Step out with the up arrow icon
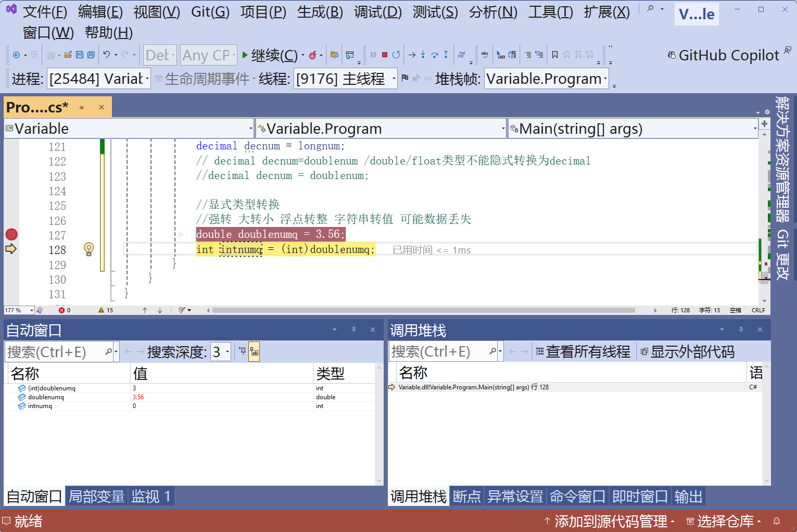Image resolution: width=797 pixels, height=532 pixels. tap(446, 55)
